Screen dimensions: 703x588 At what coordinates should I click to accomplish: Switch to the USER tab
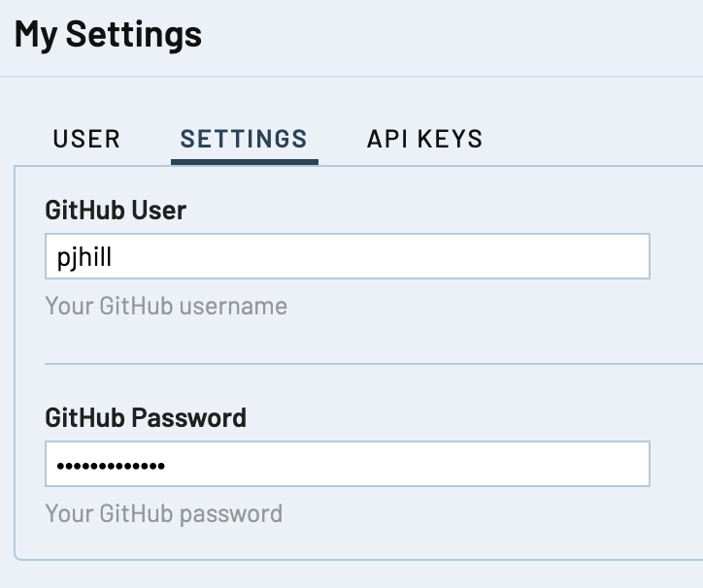(86, 139)
